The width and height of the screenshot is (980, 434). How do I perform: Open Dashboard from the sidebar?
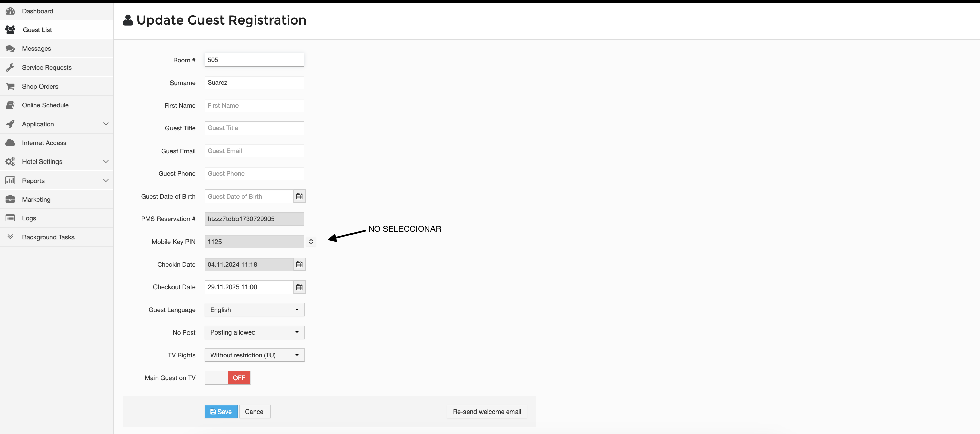57,11
